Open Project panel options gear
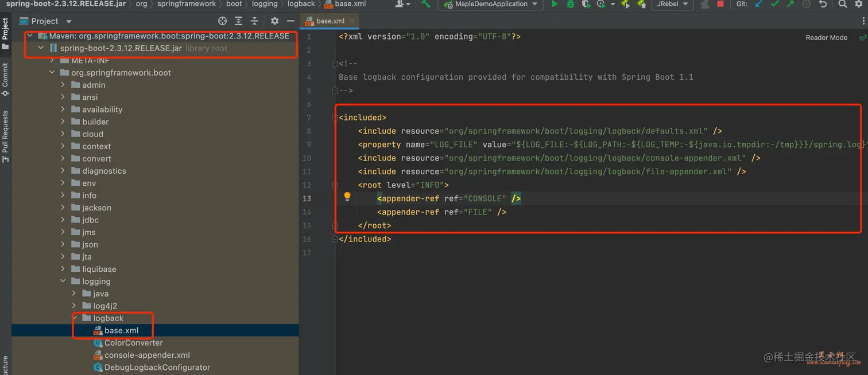The width and height of the screenshot is (868, 375). pos(274,21)
